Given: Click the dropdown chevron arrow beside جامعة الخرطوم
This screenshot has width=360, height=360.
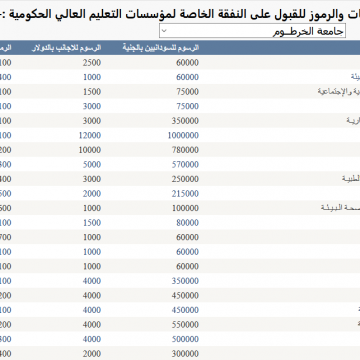Looking at the screenshot, I should pyautogui.click(x=164, y=31).
